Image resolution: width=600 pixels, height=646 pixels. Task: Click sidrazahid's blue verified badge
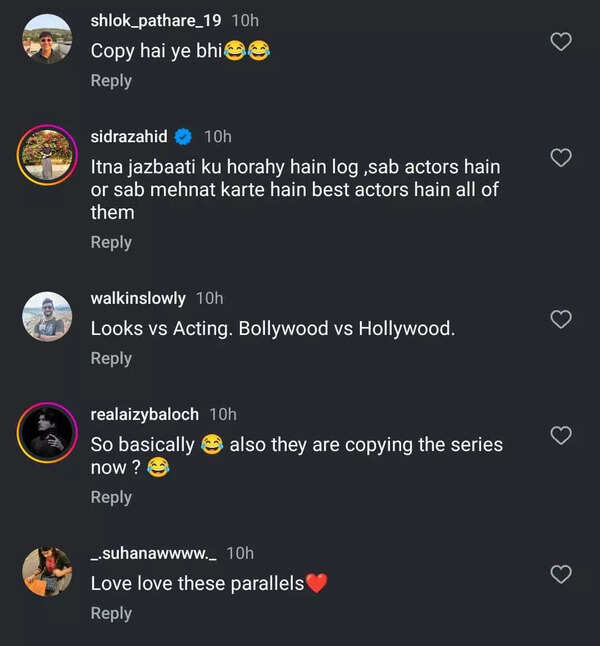(x=183, y=137)
